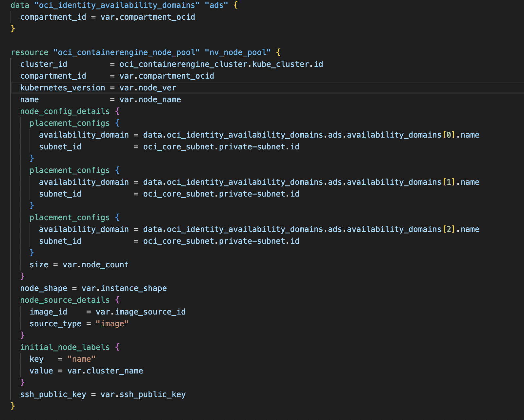This screenshot has height=420, width=524.
Task: Click var.compartment_ocid in the data block
Action: 148,17
